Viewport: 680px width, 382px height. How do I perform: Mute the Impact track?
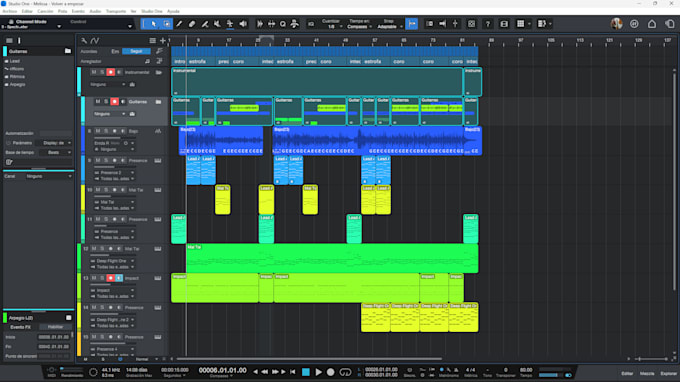click(94, 278)
